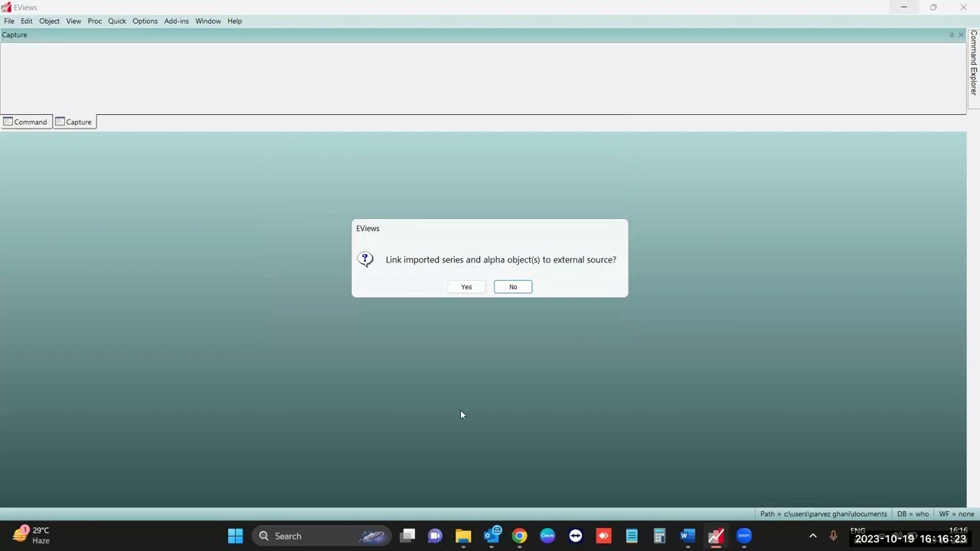Screen dimensions: 980x551
Task: Open the Add-ins menu
Action: [x=176, y=21]
